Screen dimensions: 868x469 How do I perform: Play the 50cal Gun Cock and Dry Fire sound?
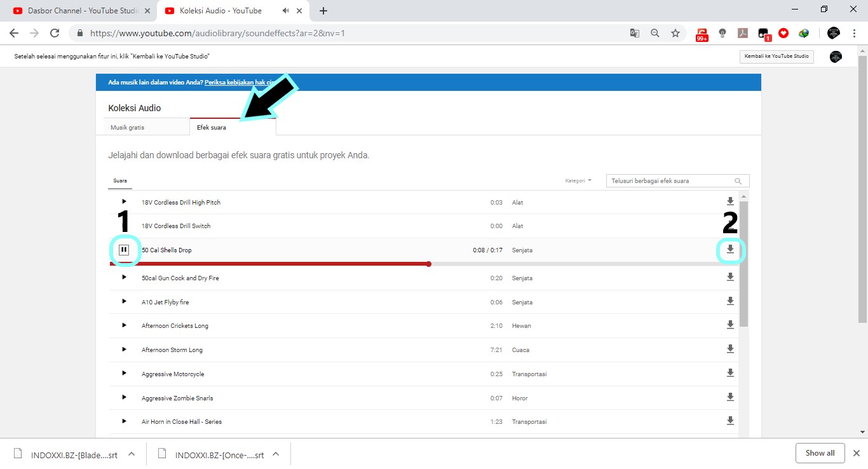pos(124,278)
